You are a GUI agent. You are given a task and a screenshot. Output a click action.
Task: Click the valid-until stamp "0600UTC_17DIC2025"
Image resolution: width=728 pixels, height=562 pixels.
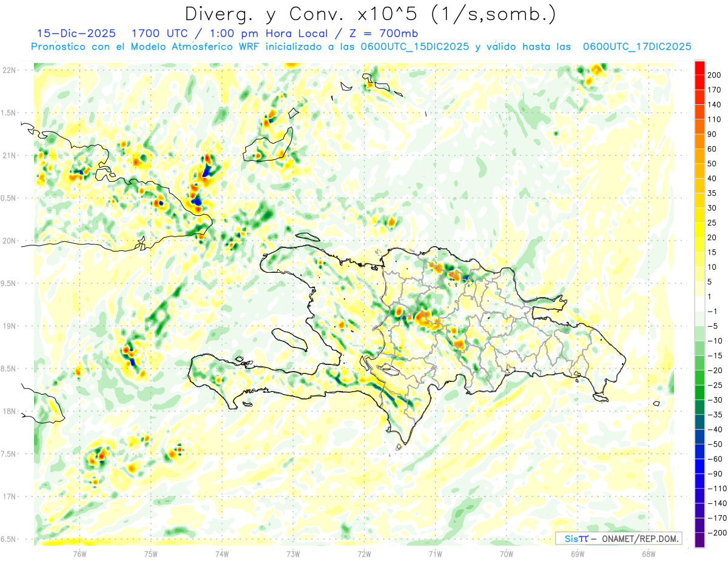click(x=637, y=47)
